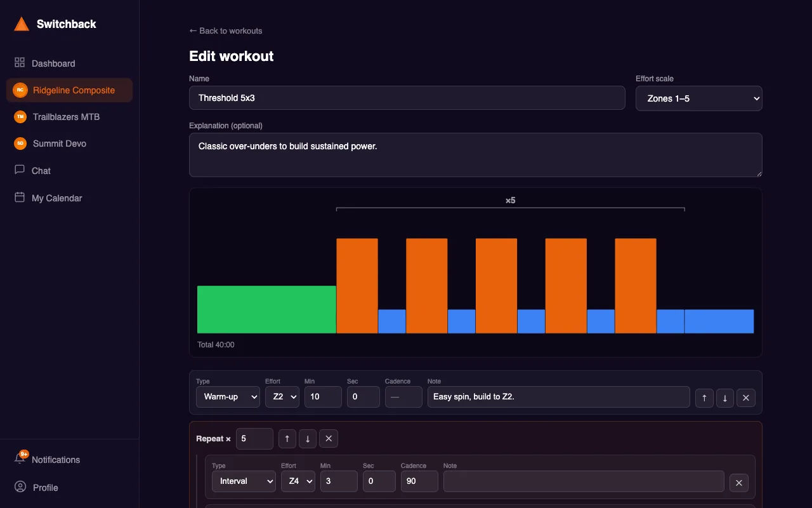
Task: Delete the Interval step
Action: [x=739, y=483]
